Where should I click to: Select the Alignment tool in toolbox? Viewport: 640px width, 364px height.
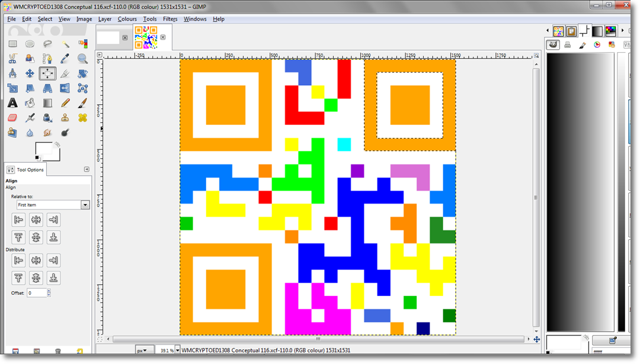point(47,73)
